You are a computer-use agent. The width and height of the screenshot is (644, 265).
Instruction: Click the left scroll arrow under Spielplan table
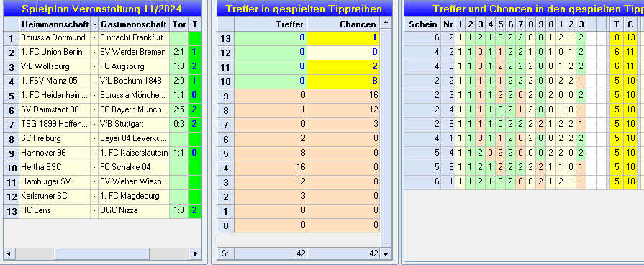pos(9,253)
